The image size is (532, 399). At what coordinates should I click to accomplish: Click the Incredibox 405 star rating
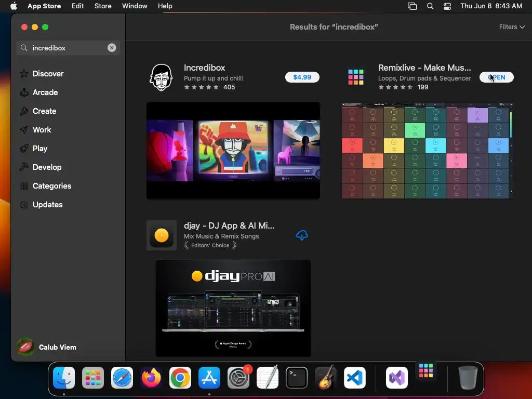coord(209,87)
